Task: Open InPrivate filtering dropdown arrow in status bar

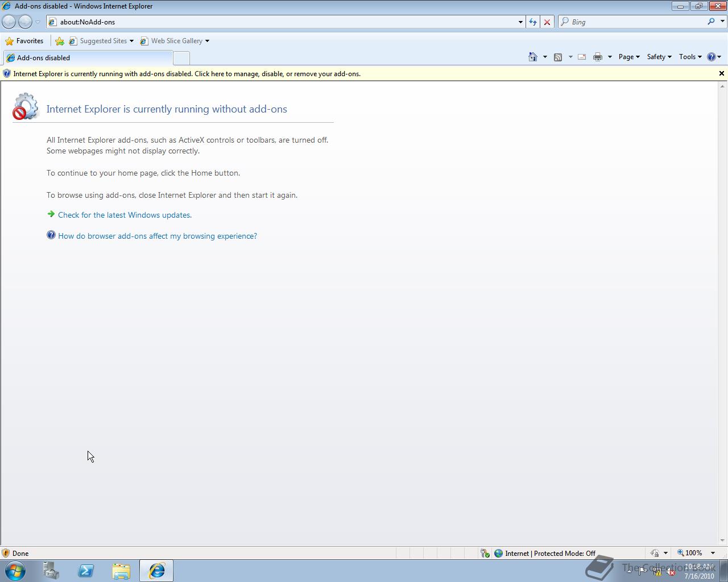Action: pyautogui.click(x=665, y=553)
